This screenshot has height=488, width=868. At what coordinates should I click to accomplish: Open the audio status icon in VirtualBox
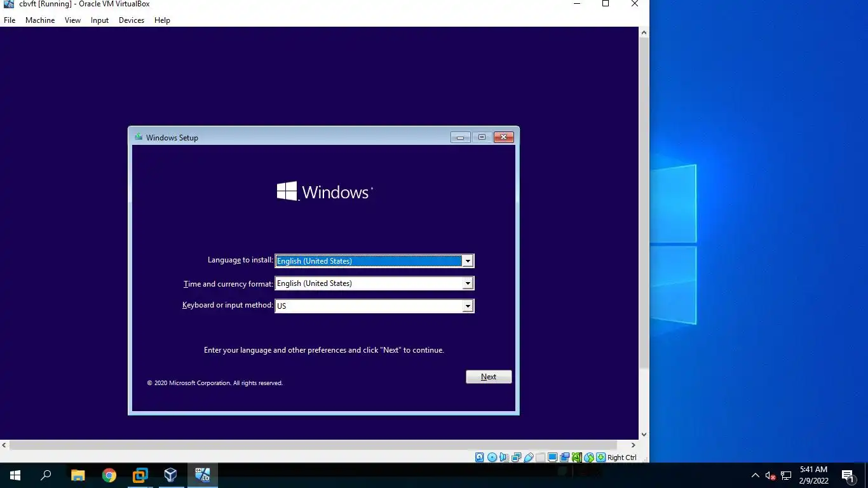[x=504, y=457]
